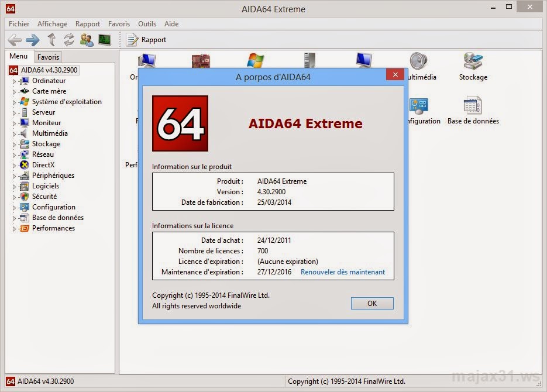Expand the Performances tree node
This screenshot has height=392, width=547.
[13, 228]
